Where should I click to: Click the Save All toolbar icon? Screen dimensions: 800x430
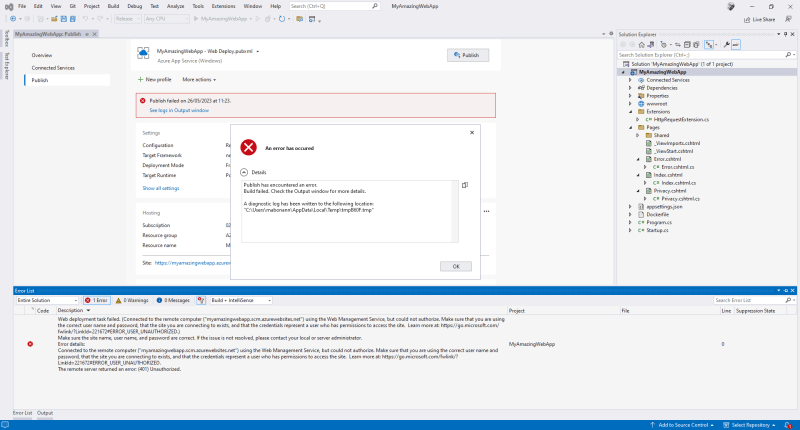73,19
